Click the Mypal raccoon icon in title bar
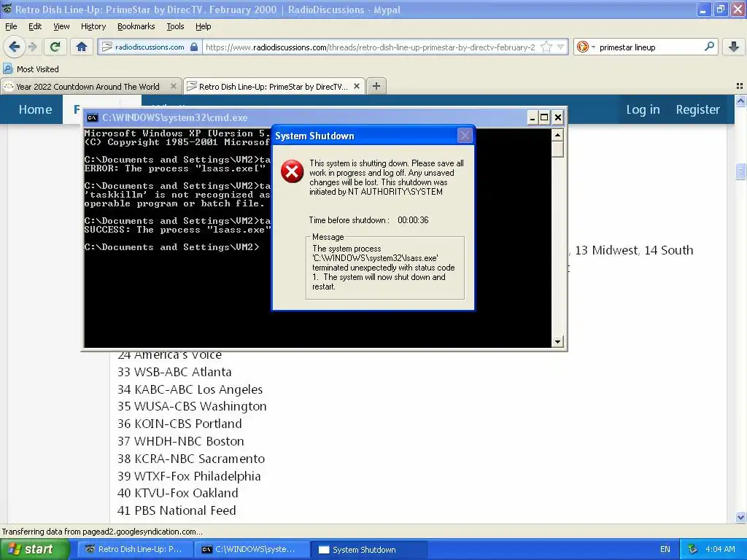 pos(7,9)
